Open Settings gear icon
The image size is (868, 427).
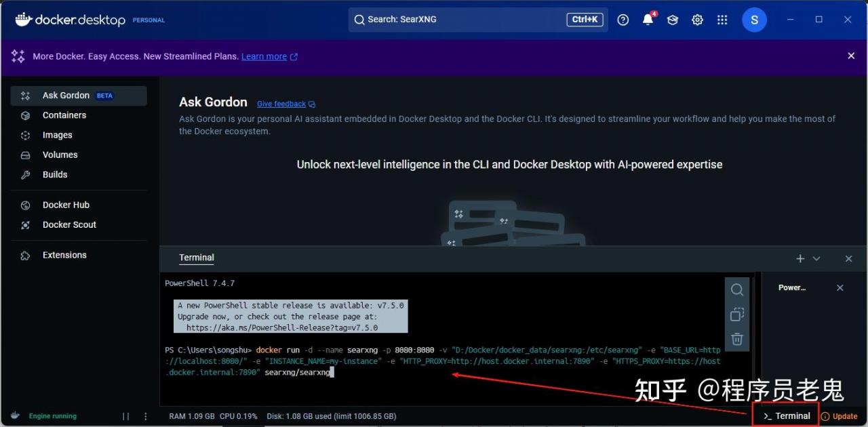point(697,20)
